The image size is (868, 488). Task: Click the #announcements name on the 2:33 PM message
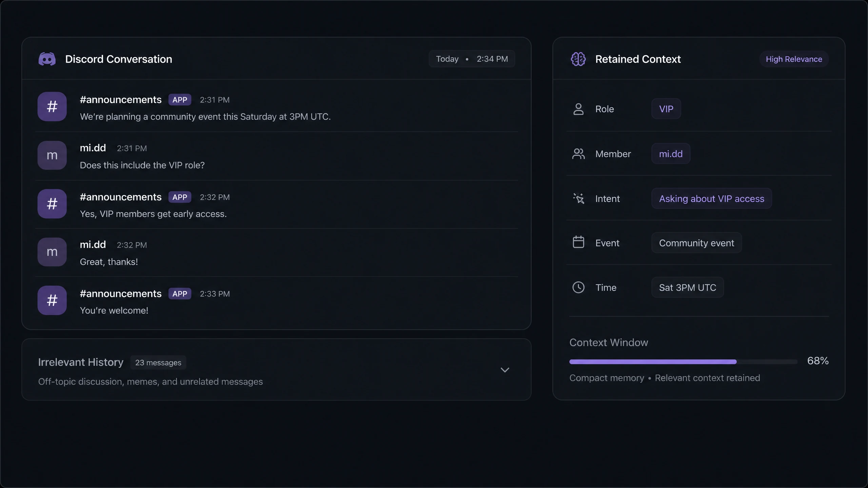tap(121, 293)
